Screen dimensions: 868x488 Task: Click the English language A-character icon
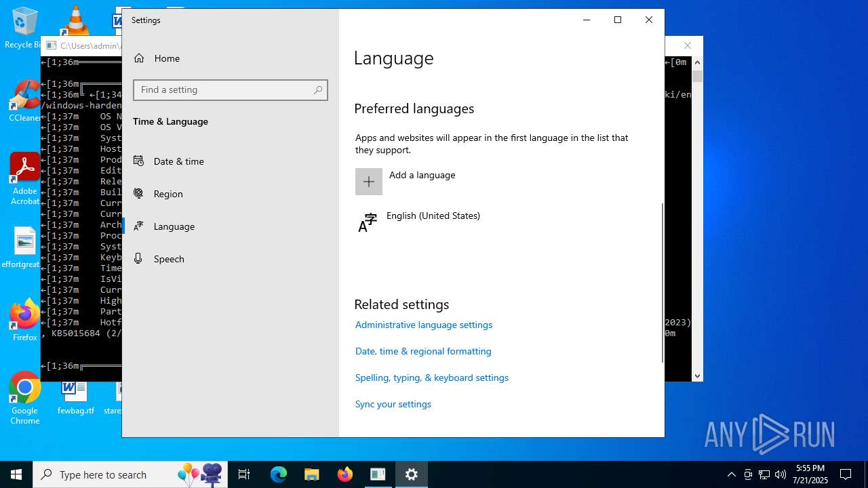pos(368,222)
